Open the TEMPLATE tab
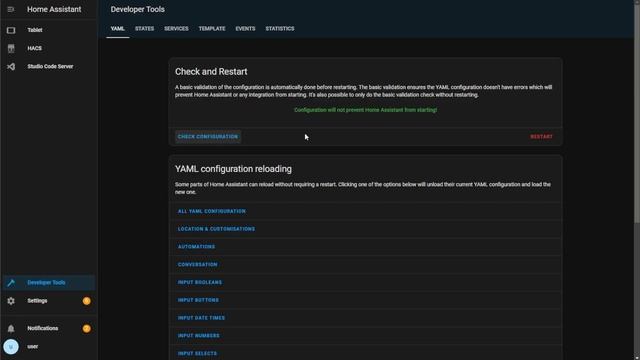Image resolution: width=640 pixels, height=360 pixels. tap(212, 29)
